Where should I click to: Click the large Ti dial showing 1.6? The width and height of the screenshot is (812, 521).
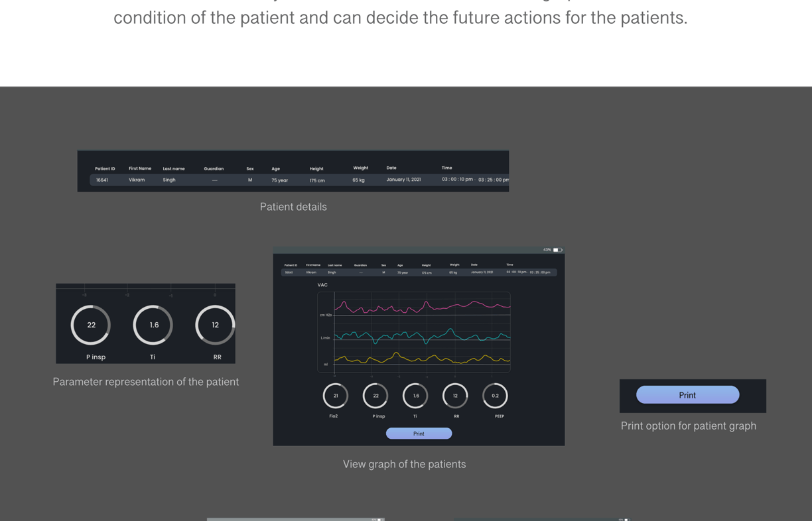pyautogui.click(x=153, y=325)
